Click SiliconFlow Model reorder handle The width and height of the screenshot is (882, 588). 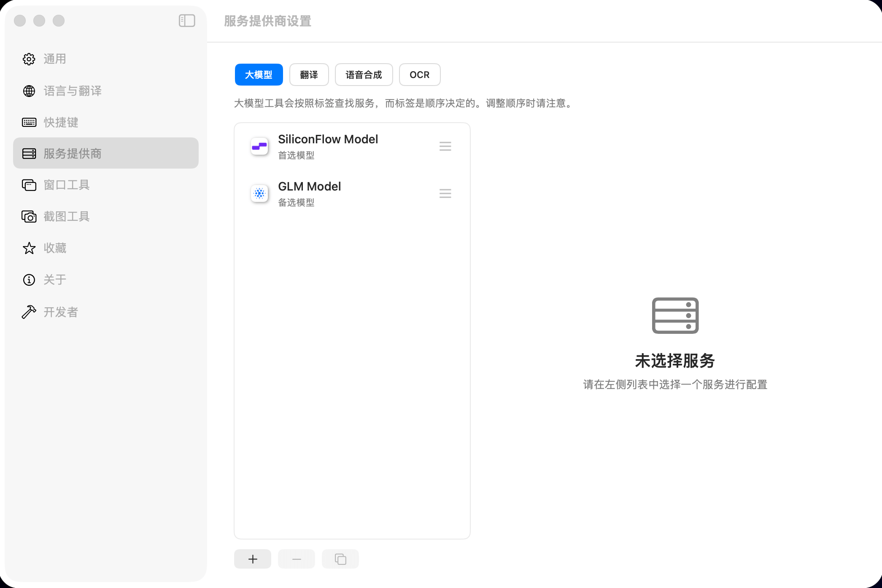[445, 146]
